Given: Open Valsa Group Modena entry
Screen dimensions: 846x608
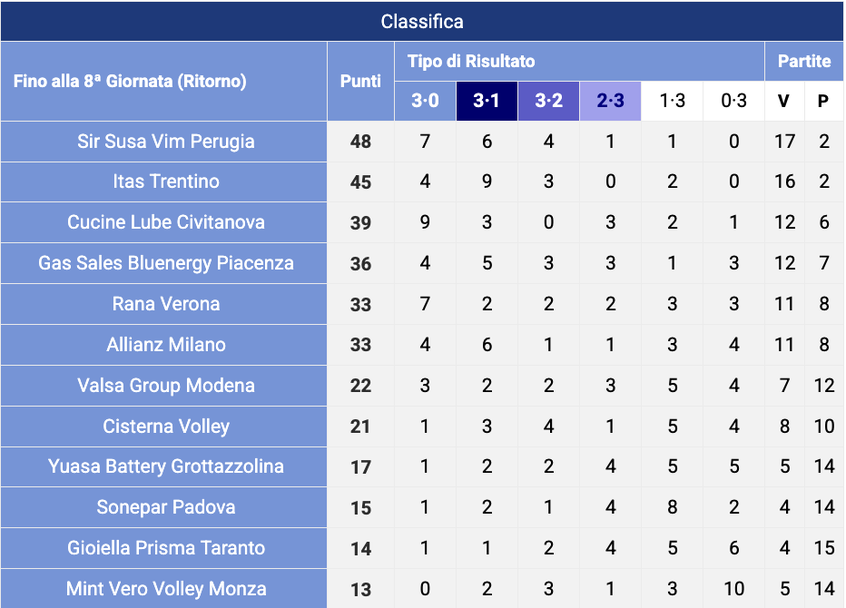Looking at the screenshot, I should 164,386.
